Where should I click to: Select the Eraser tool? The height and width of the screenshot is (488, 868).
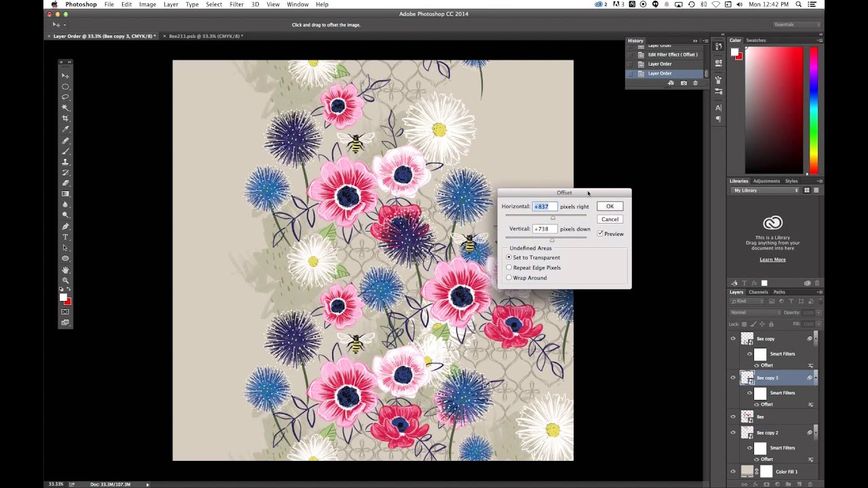pyautogui.click(x=66, y=183)
